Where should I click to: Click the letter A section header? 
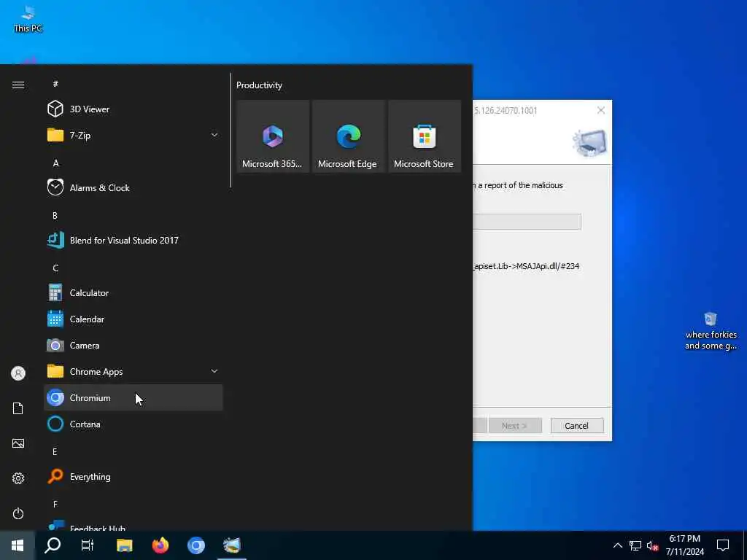tap(55, 163)
